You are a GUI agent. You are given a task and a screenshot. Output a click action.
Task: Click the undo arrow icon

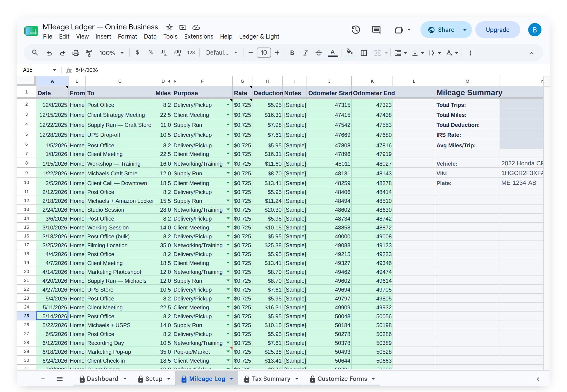[x=49, y=53]
